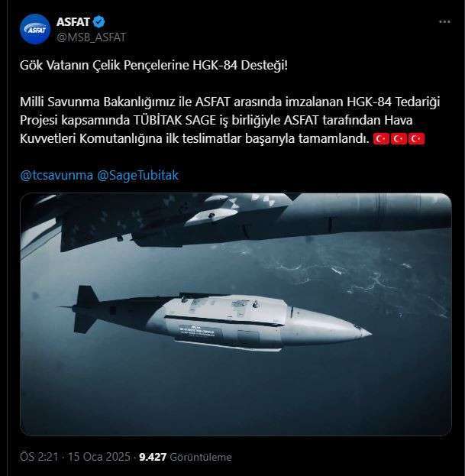The width and height of the screenshot is (465, 476).
Task: Open the ASFAT round profile avatar
Action: click(x=35, y=29)
